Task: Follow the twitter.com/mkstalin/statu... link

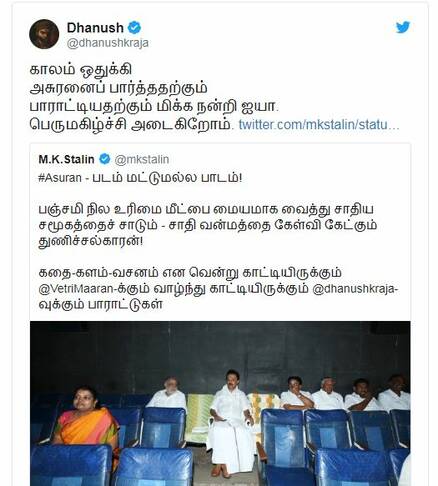Action: coord(319,125)
